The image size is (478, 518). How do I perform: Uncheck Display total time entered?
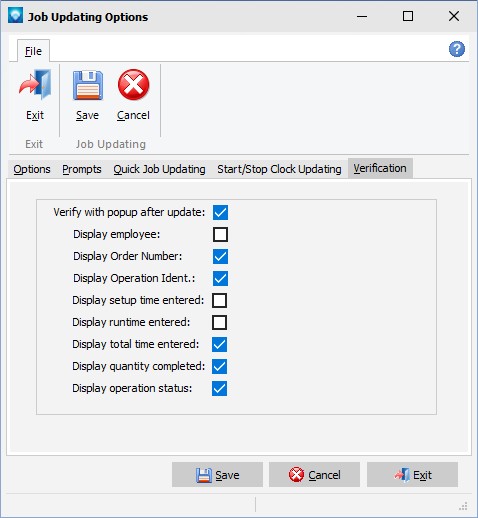click(219, 344)
